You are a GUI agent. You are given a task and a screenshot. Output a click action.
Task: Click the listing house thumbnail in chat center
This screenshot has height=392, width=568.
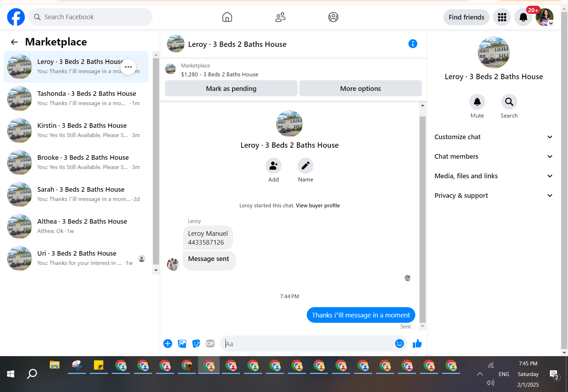pyautogui.click(x=289, y=124)
